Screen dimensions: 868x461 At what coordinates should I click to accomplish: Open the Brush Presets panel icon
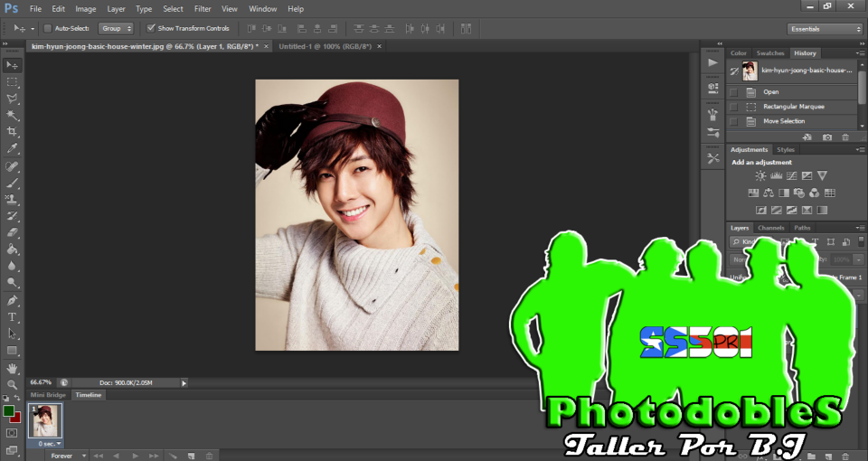point(713,133)
